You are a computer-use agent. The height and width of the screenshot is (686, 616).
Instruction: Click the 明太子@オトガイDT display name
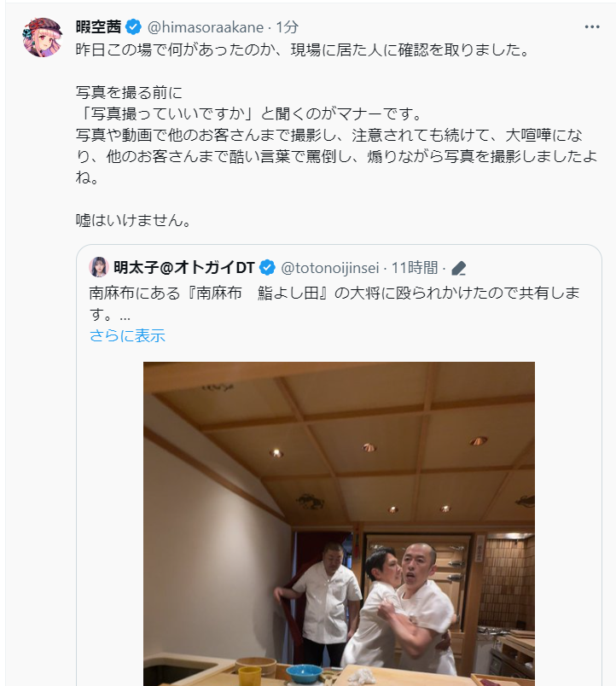coord(184,267)
